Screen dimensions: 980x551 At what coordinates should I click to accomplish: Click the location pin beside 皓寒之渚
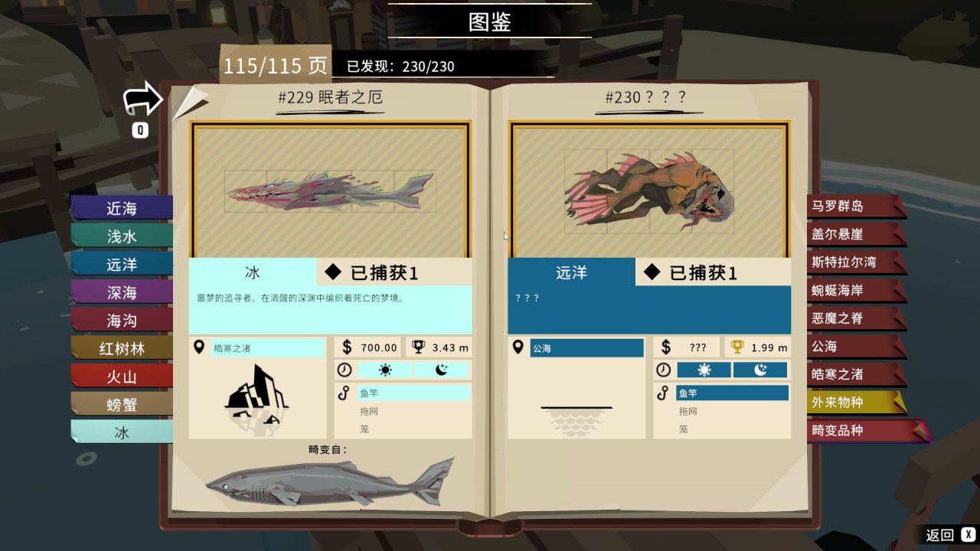[x=201, y=347]
